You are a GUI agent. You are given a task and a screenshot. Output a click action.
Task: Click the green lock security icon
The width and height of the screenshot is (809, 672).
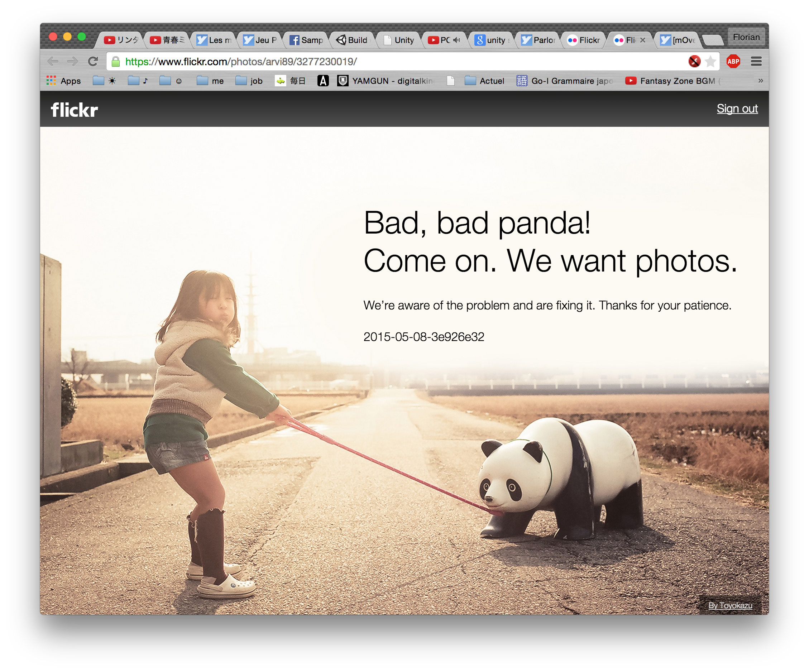tap(116, 62)
